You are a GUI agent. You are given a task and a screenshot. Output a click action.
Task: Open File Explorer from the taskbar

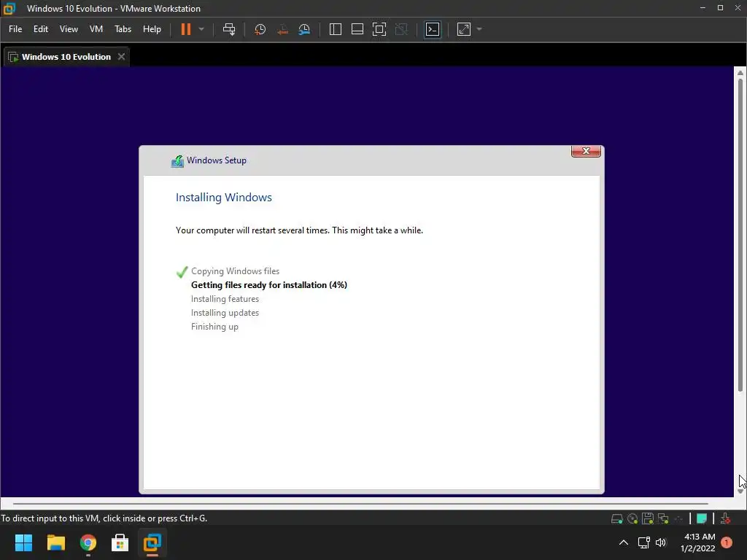[55, 542]
